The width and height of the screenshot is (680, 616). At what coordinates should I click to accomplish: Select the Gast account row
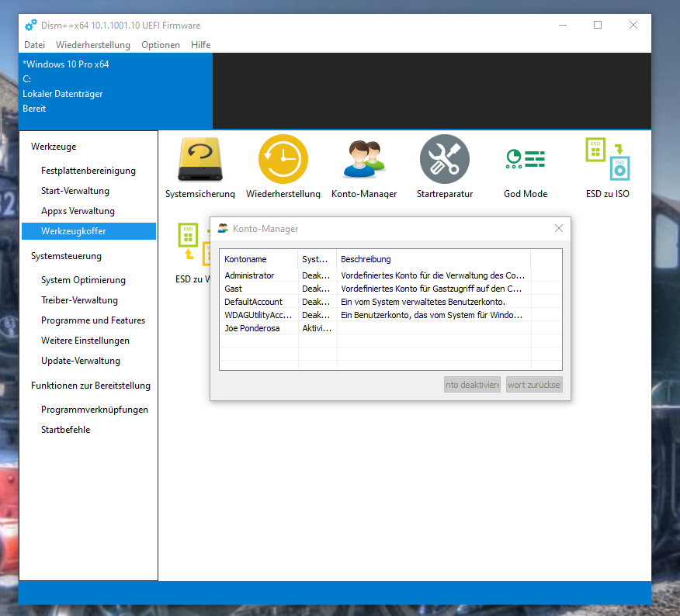pos(390,289)
